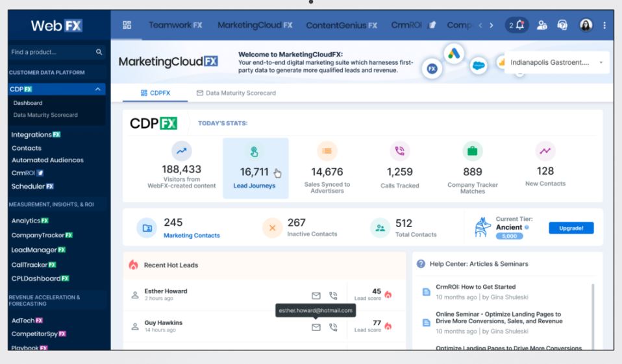Select the CrmROI top tab
Image resolution: width=622 pixels, height=364 pixels.
coord(414,25)
